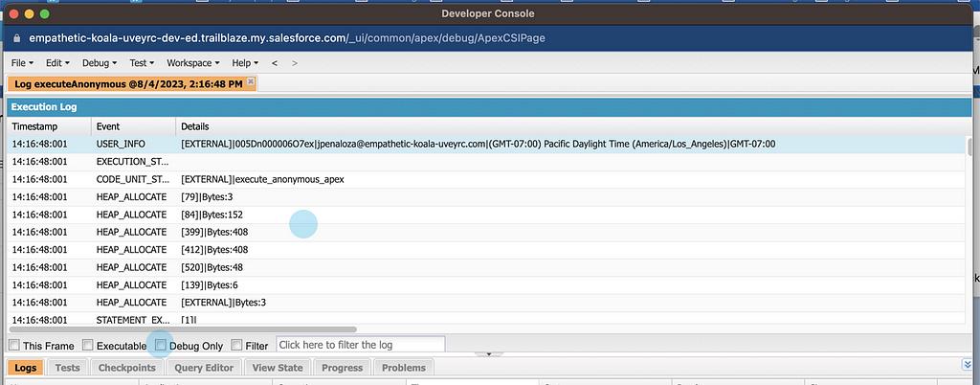Enable the Filter checkbox

pyautogui.click(x=237, y=345)
